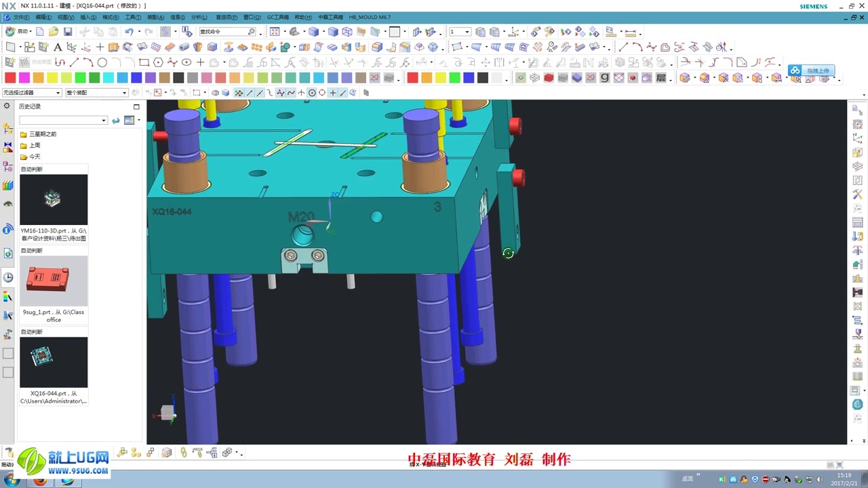Click the Fit view icon in the toolbar
Viewport: 868px width, 488px height.
coord(275,32)
